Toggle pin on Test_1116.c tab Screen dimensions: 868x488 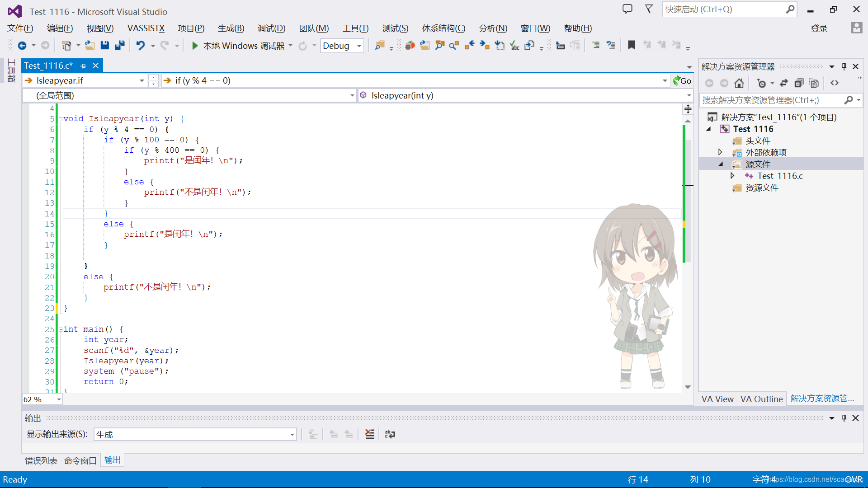pyautogui.click(x=83, y=66)
